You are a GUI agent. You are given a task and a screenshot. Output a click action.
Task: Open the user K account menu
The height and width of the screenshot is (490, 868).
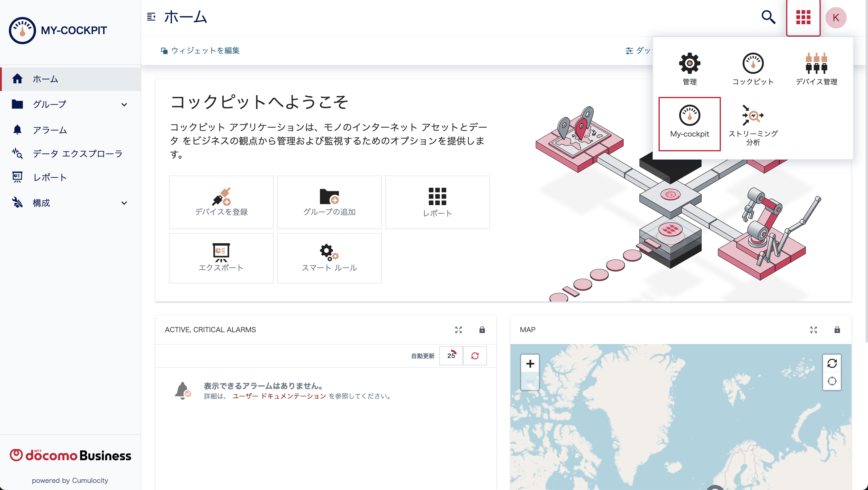click(836, 17)
